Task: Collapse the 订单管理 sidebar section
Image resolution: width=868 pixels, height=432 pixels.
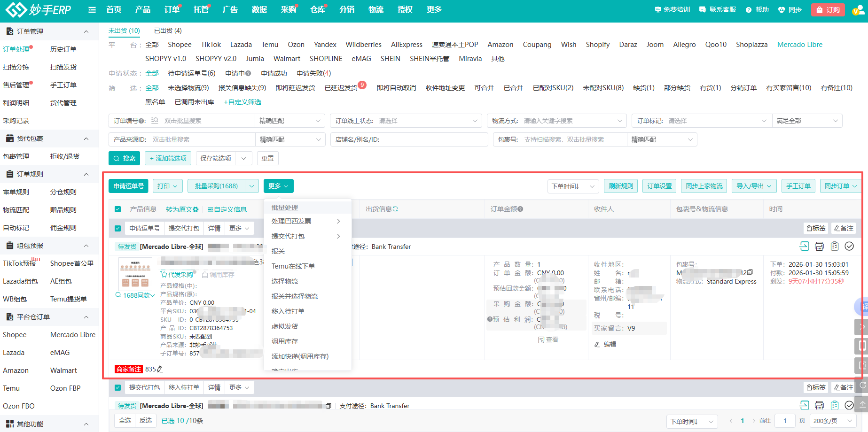Action: (86, 31)
